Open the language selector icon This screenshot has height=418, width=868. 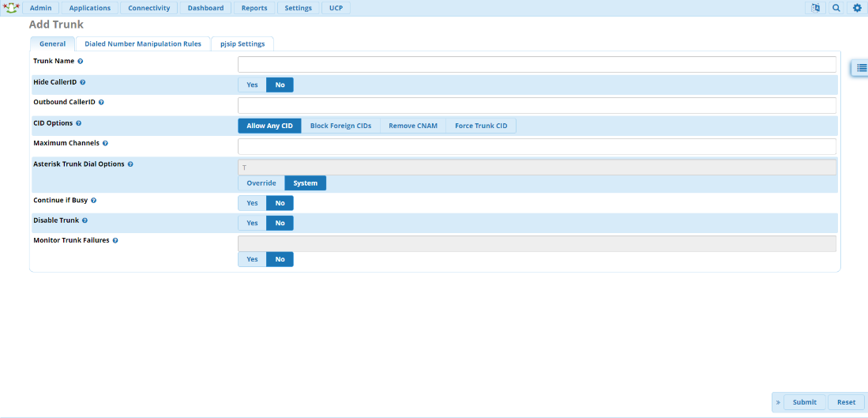(814, 8)
